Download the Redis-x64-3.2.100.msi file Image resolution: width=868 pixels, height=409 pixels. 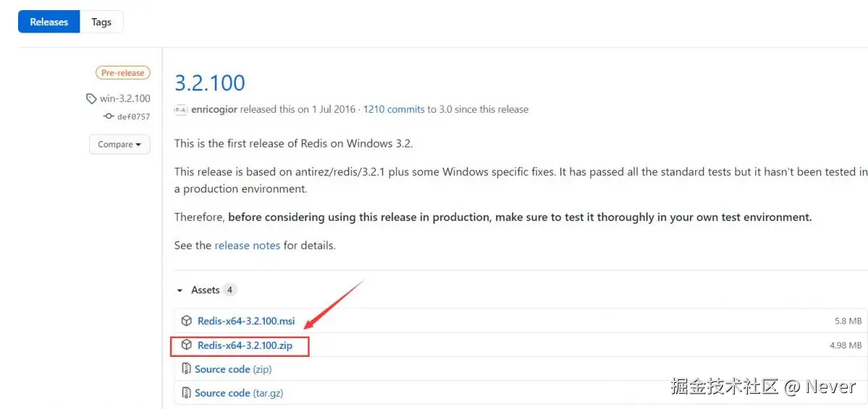[x=246, y=321]
